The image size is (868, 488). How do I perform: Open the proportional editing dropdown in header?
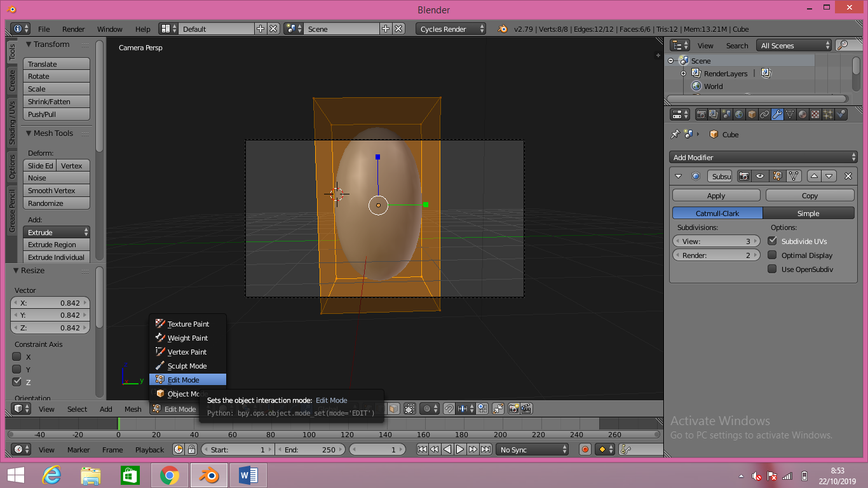(x=430, y=409)
